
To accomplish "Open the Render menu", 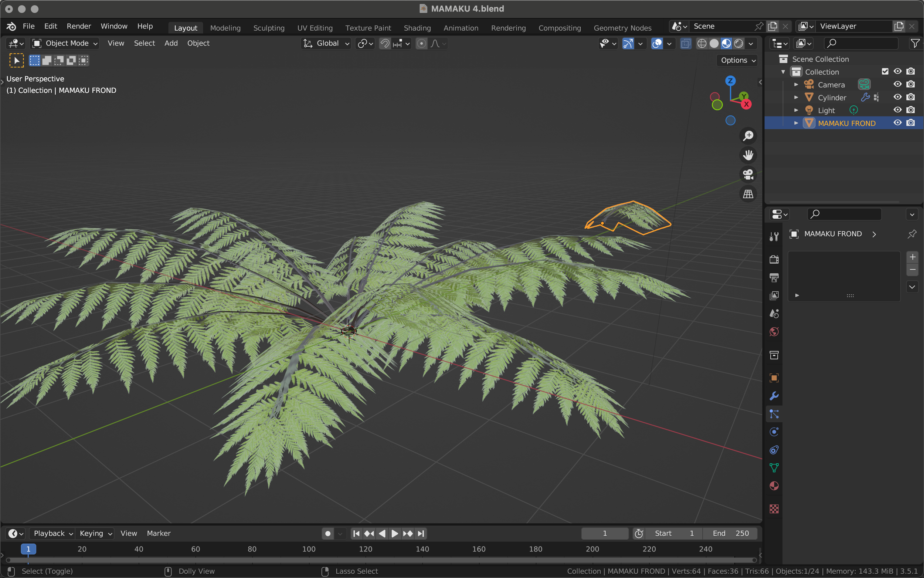I will (x=79, y=26).
